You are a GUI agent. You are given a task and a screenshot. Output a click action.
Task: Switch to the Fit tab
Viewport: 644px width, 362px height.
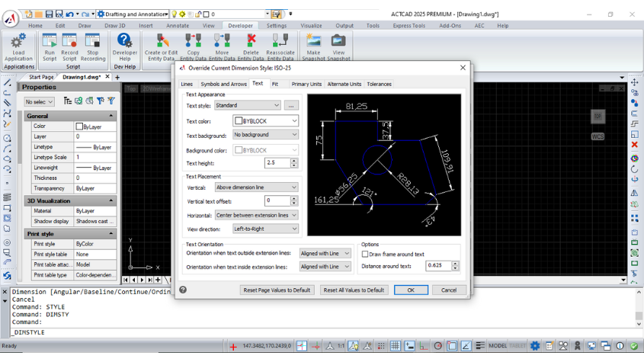275,84
